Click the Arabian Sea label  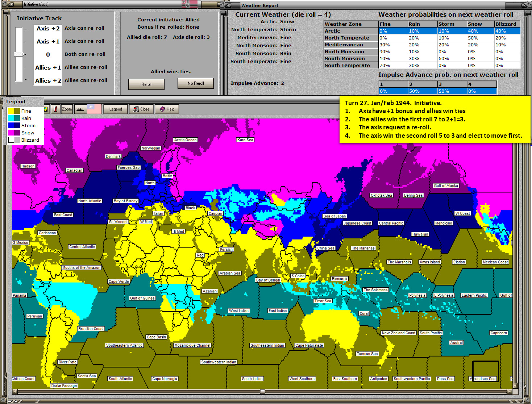pos(230,273)
